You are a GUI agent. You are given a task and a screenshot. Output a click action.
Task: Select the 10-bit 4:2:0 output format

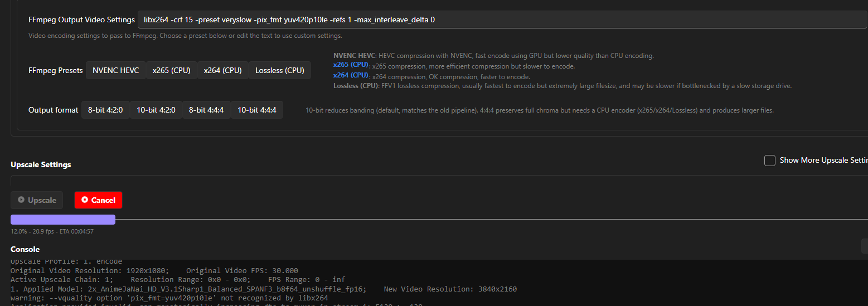(x=156, y=110)
